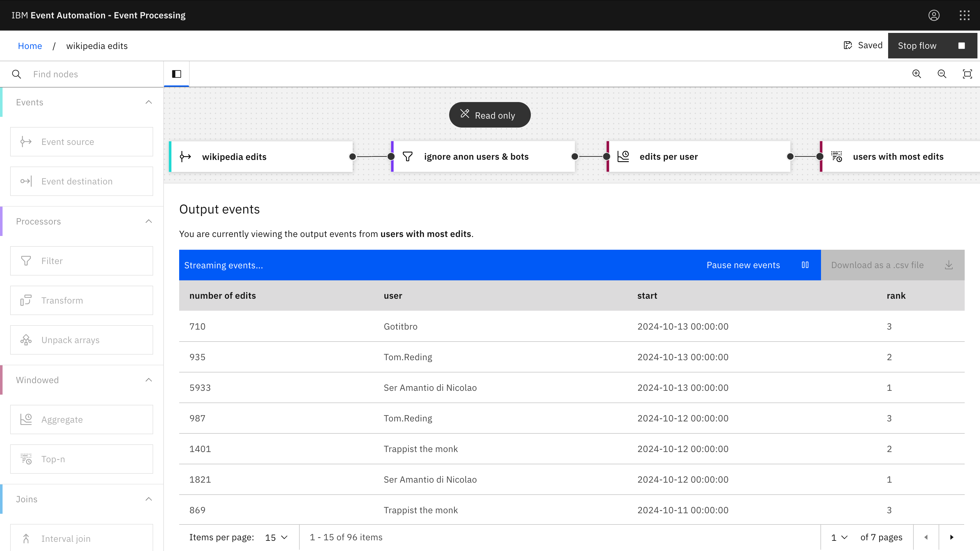Go to the Home breadcrumb link
Image resolution: width=980 pixels, height=551 pixels.
pyautogui.click(x=30, y=46)
